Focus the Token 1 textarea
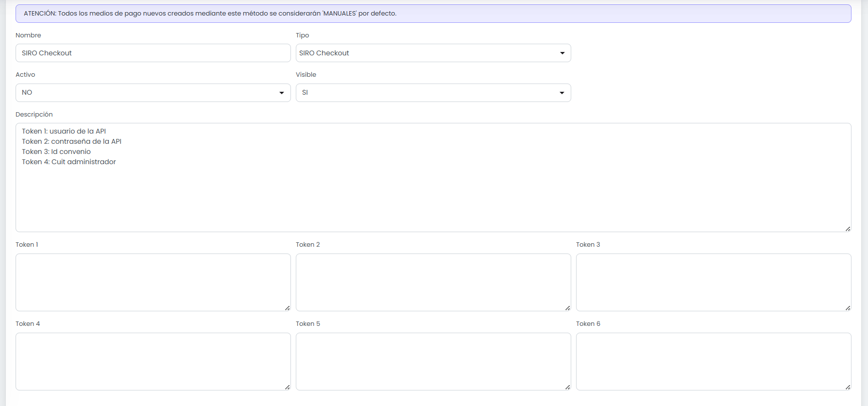Image resolution: width=868 pixels, height=406 pixels. coord(153,282)
